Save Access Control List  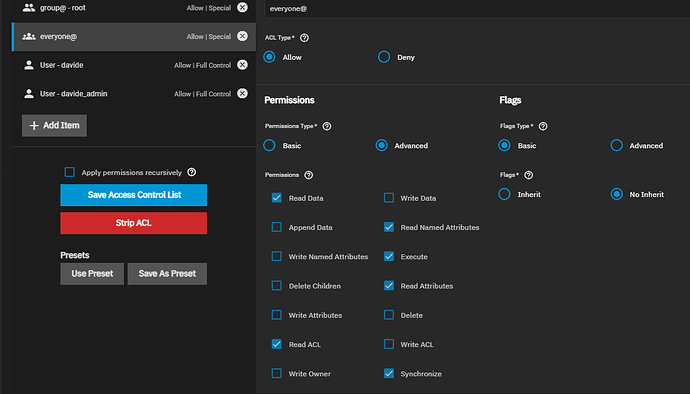pyautogui.click(x=133, y=195)
